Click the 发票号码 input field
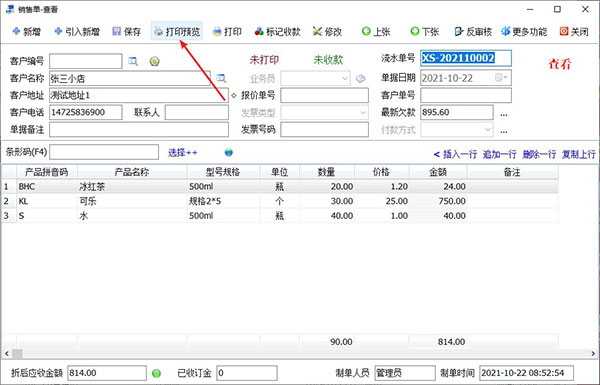 324,129
